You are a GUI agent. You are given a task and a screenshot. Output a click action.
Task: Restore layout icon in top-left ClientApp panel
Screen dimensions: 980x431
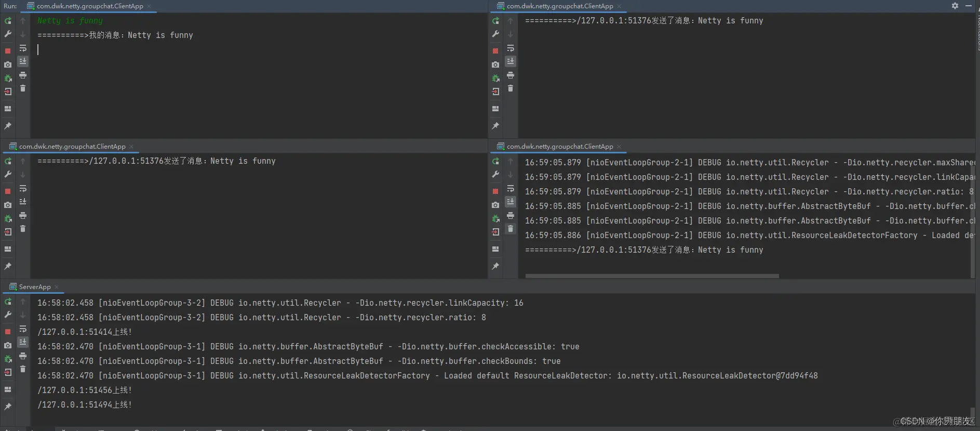[8, 109]
